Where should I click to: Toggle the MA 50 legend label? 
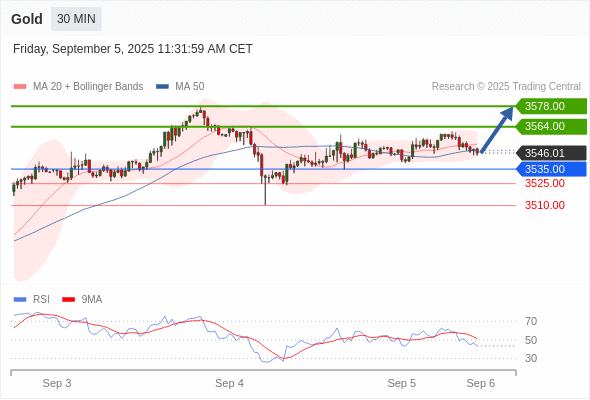pos(190,87)
